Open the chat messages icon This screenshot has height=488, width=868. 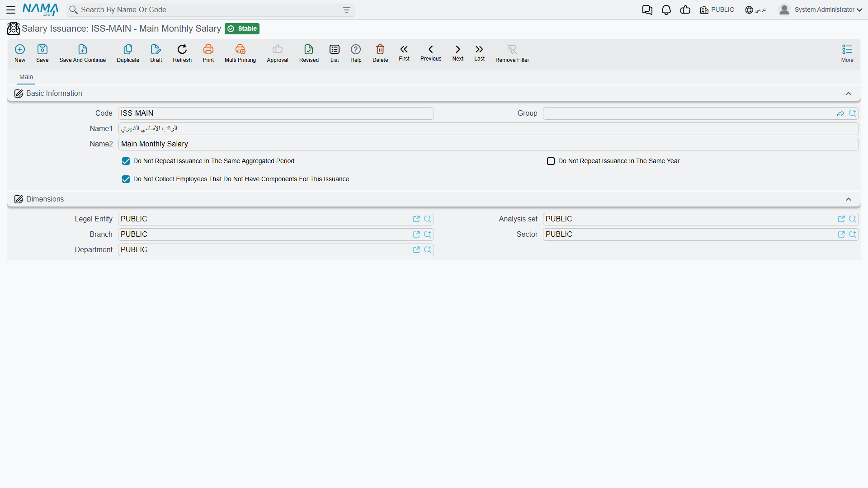[x=647, y=10]
